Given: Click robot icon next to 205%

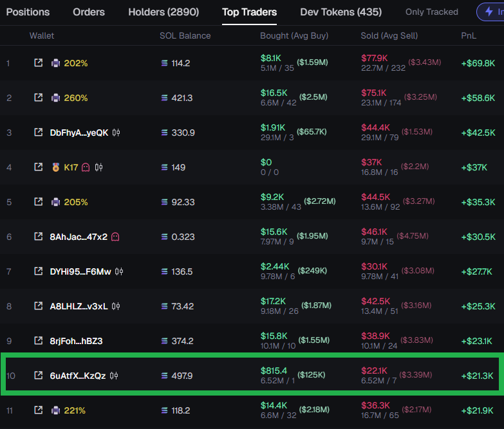Looking at the screenshot, I should pyautogui.click(x=55, y=202).
